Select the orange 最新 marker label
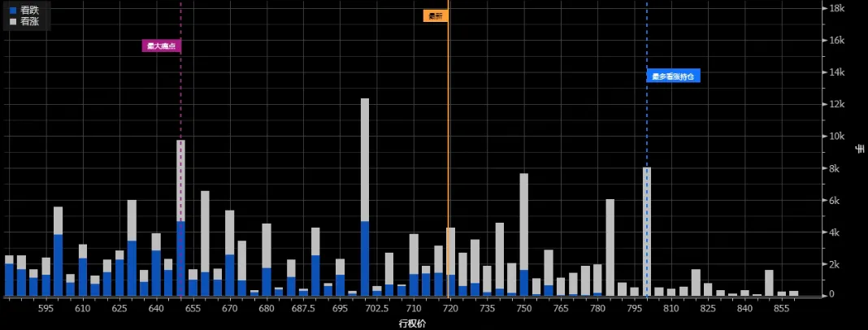This screenshot has width=868, height=330. tap(435, 16)
